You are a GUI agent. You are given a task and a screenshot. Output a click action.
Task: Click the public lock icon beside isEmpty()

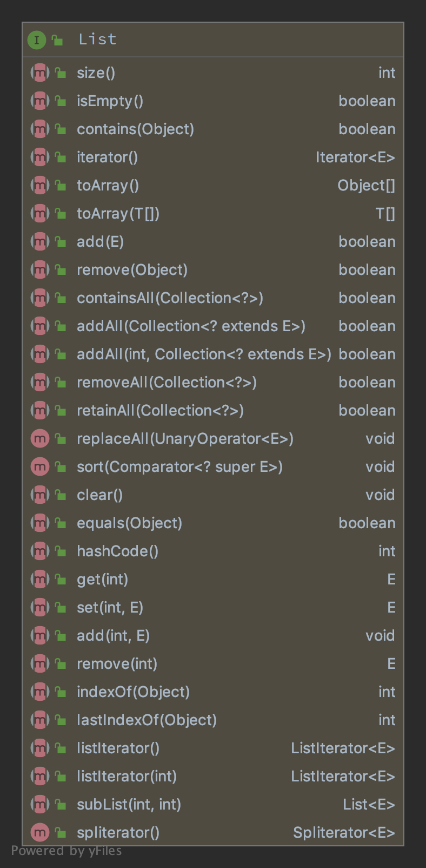pyautogui.click(x=60, y=101)
